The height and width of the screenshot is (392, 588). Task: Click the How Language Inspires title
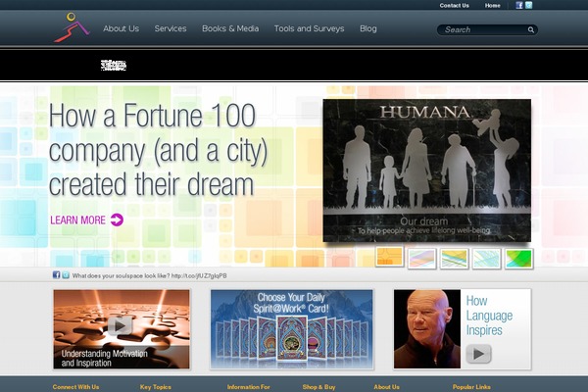[x=489, y=316]
